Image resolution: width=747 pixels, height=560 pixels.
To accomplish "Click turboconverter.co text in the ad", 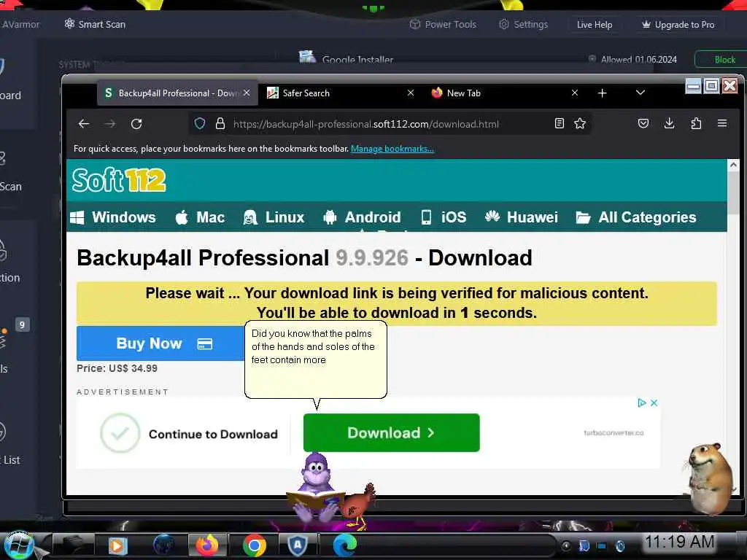I will pyautogui.click(x=614, y=433).
